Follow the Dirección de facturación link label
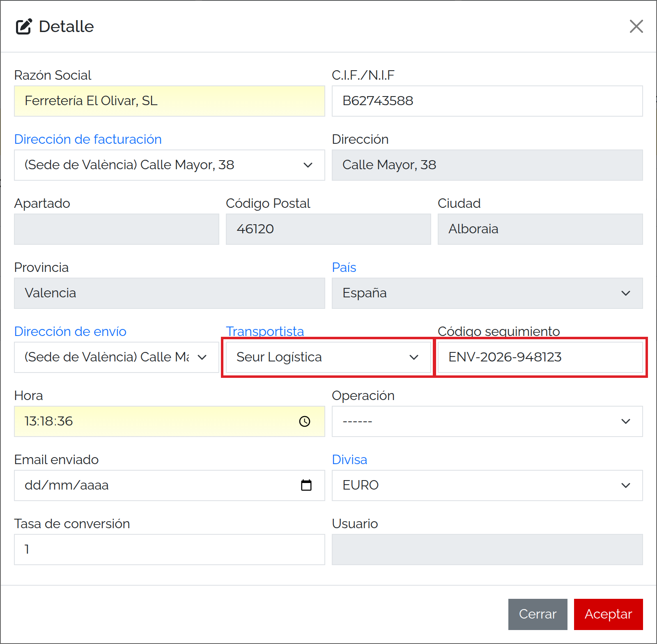Image resolution: width=657 pixels, height=644 pixels. click(x=88, y=139)
